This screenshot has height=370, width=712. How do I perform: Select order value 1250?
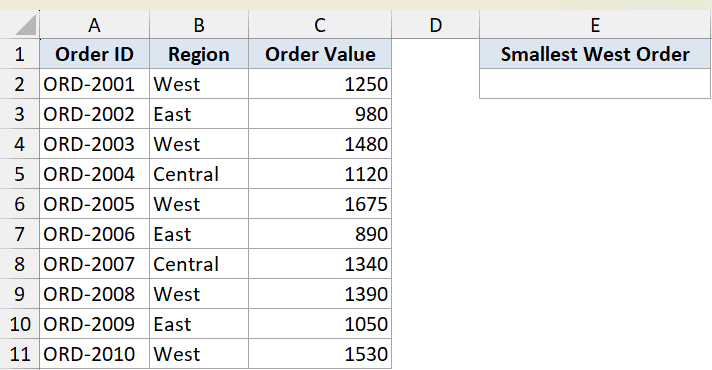[x=320, y=84]
